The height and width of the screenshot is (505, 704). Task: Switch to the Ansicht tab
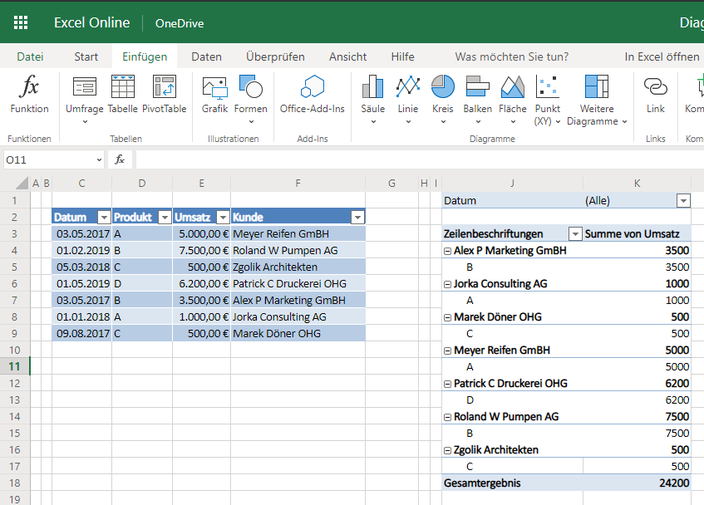tap(348, 57)
